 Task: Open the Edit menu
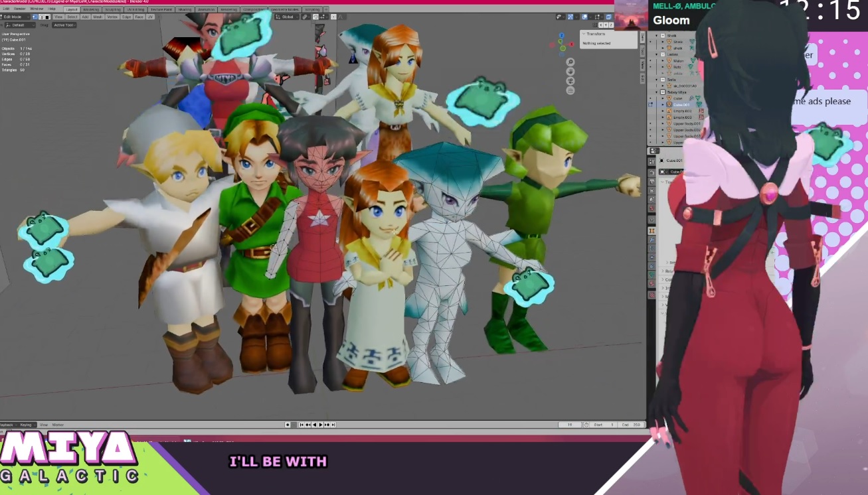coord(6,9)
